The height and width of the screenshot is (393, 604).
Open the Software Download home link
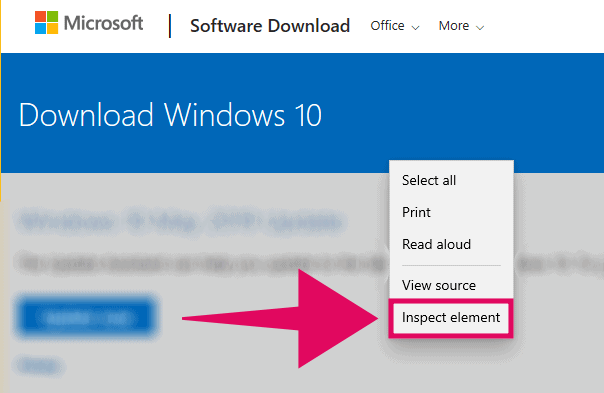(x=270, y=26)
